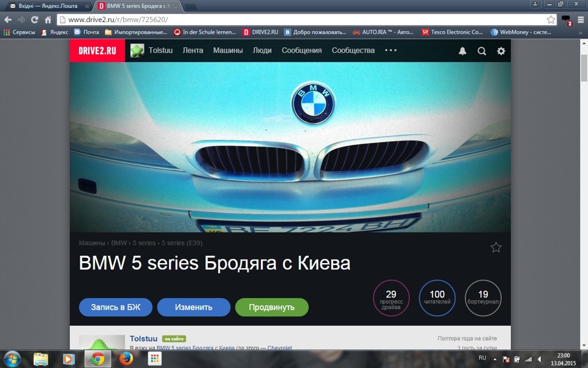
Task: Open colorful grid app in taskbar
Action: coord(154,359)
